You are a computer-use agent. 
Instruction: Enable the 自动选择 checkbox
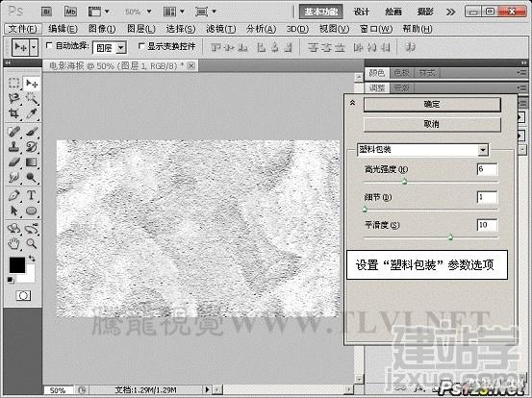click(49, 45)
